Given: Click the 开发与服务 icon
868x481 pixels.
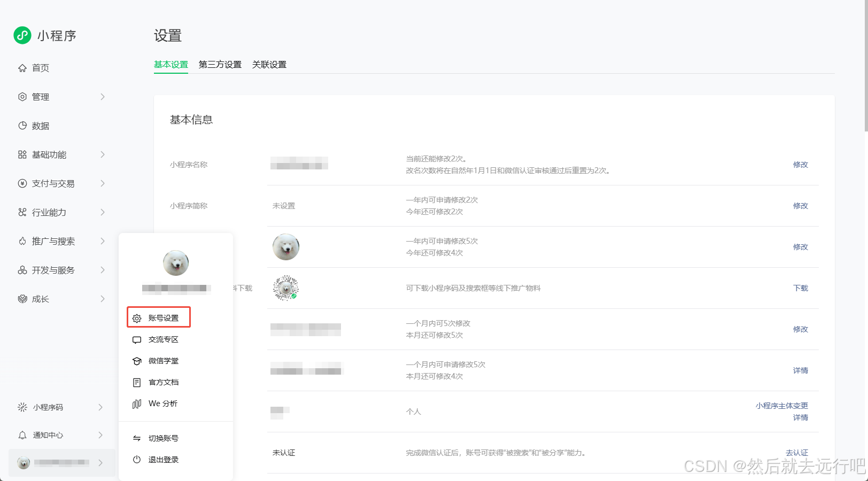Looking at the screenshot, I should (x=22, y=270).
